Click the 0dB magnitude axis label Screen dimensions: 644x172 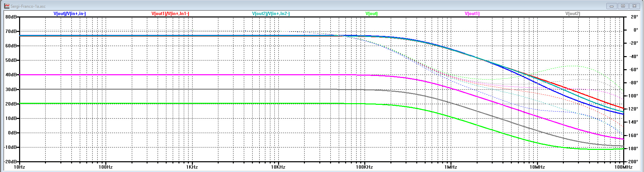[x=12, y=133]
